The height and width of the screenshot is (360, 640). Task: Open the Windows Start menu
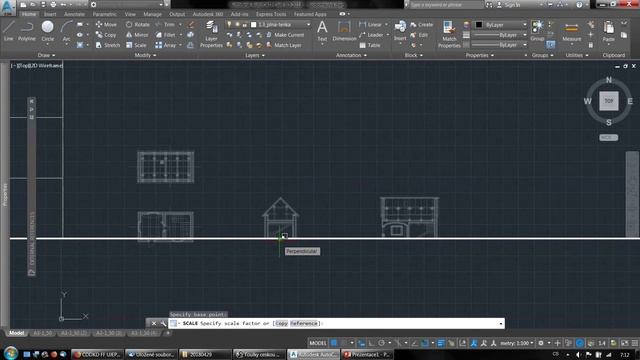click(10, 353)
